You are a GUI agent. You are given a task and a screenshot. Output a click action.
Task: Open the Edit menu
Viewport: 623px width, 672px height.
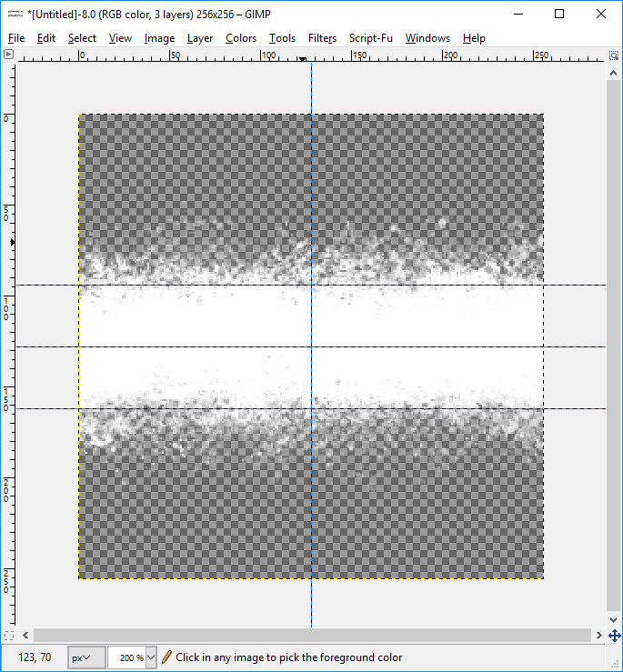coord(45,38)
